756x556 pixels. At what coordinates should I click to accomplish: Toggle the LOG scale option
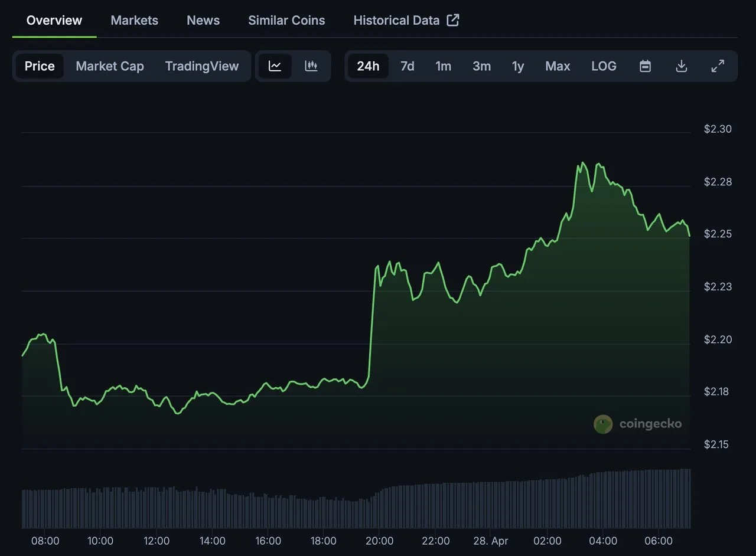click(x=604, y=66)
